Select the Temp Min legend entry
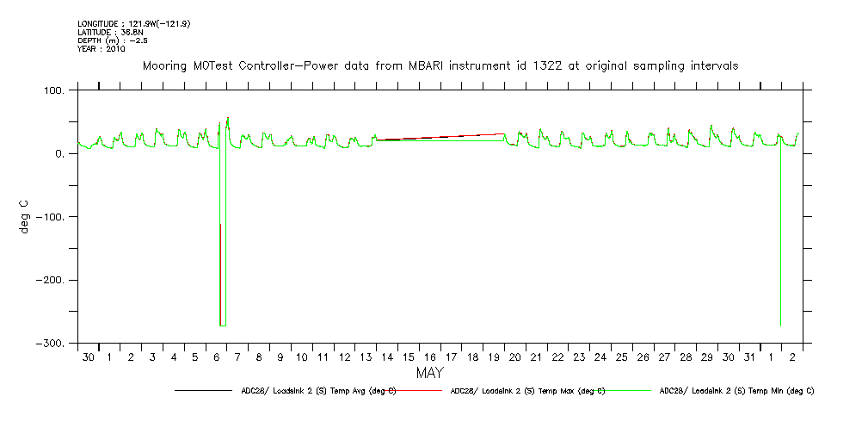 [x=736, y=390]
